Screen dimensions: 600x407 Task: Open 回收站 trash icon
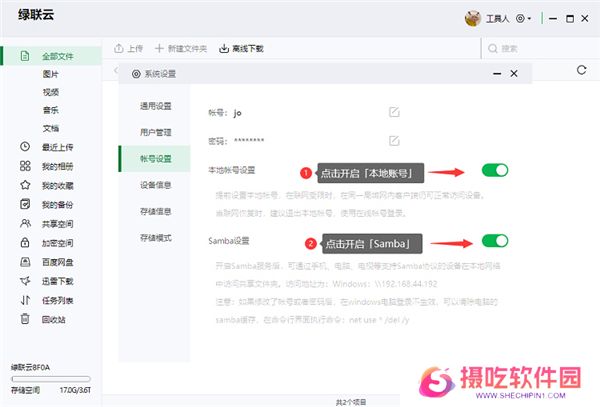[25, 319]
